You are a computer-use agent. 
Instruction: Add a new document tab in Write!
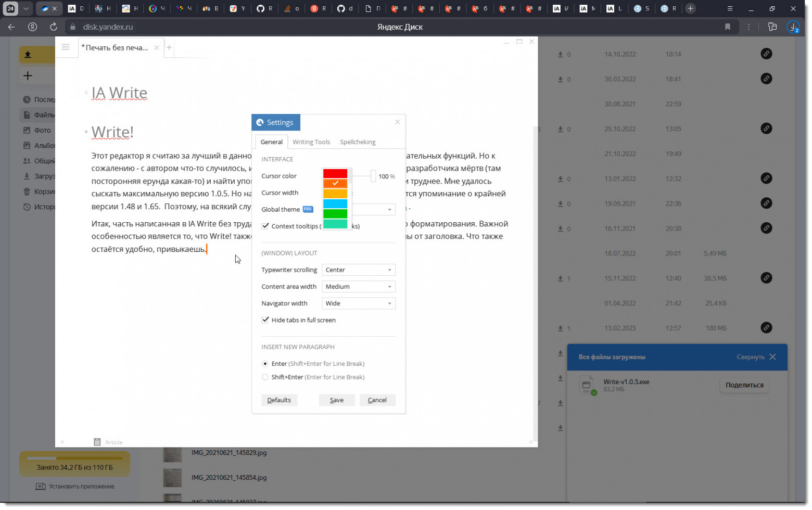(x=169, y=48)
